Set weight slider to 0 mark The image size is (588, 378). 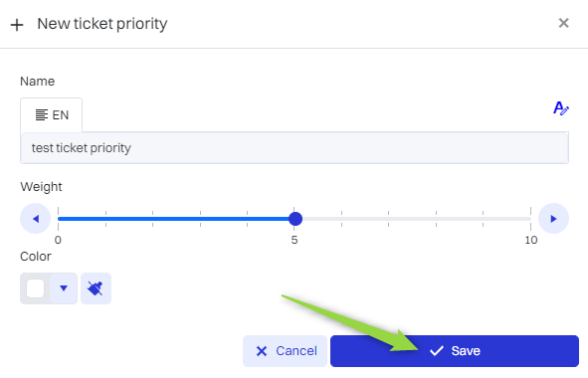coord(58,219)
